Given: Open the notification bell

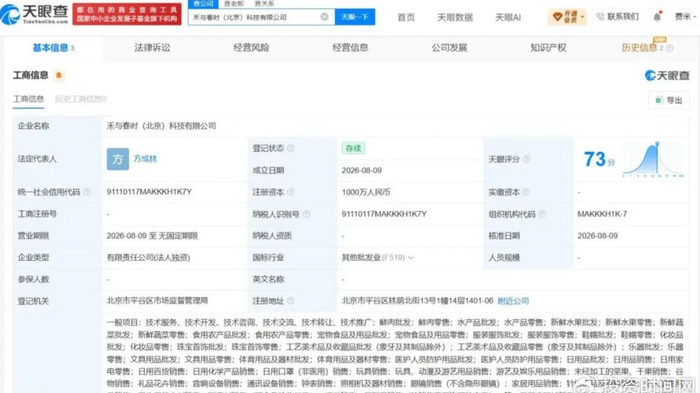Looking at the screenshot, I should pos(657,17).
